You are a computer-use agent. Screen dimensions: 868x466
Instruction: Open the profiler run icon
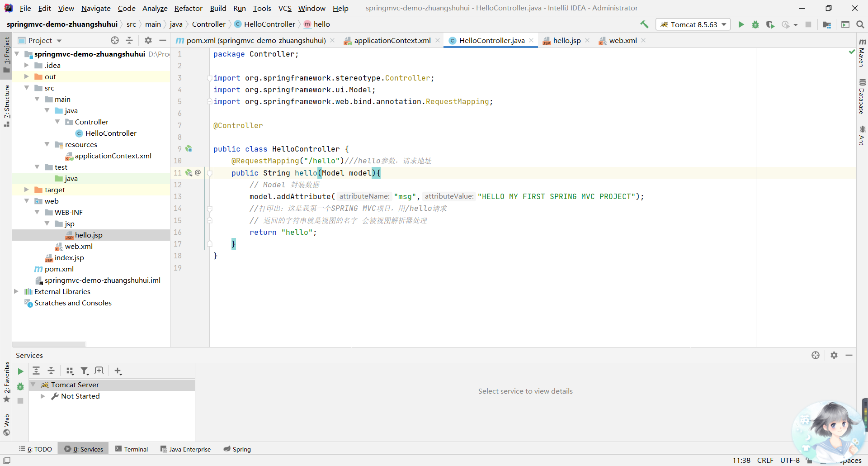click(786, 24)
